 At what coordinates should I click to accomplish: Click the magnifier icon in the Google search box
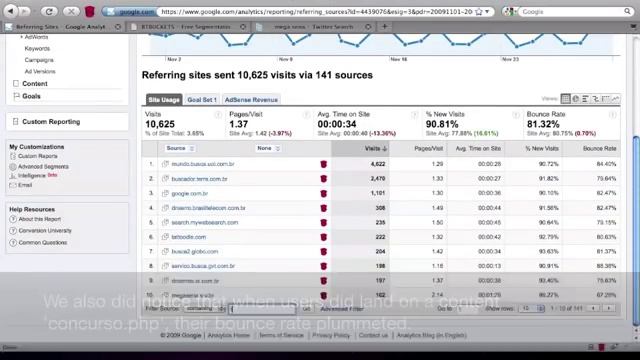[x=627, y=11]
